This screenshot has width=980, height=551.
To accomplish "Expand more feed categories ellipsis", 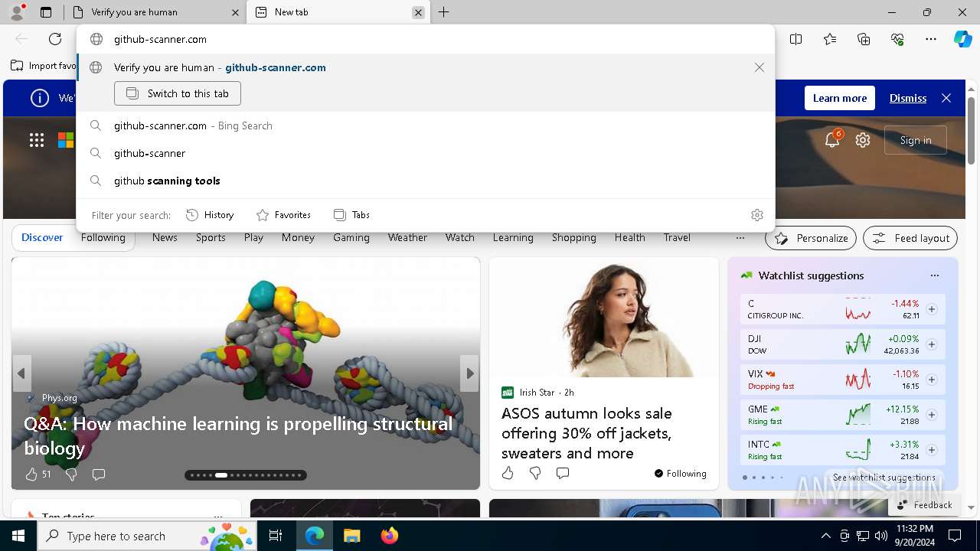I will tap(740, 237).
